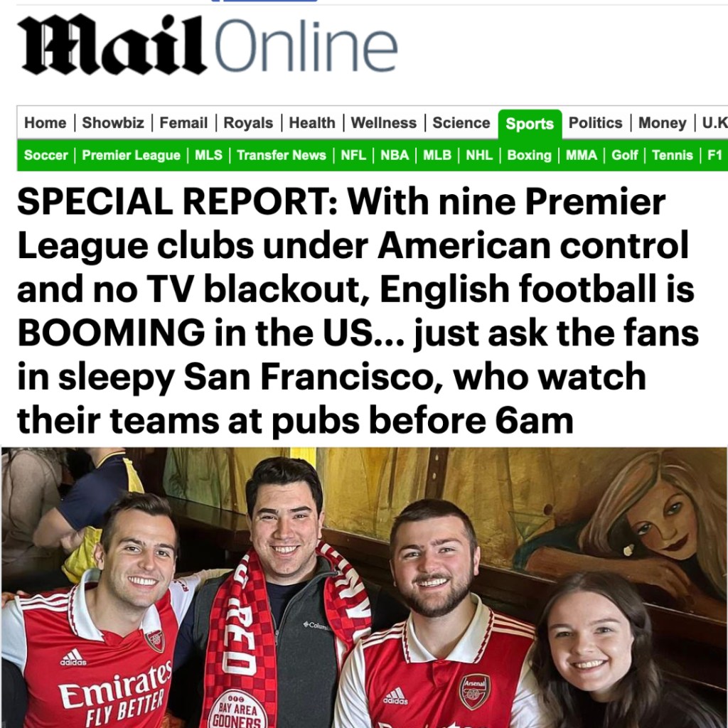Go to the Showbiz section

point(113,123)
